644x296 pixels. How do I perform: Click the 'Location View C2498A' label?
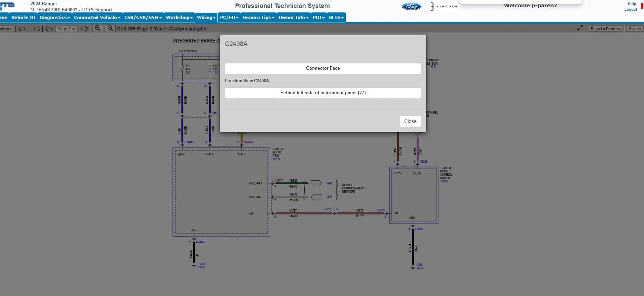tap(247, 81)
